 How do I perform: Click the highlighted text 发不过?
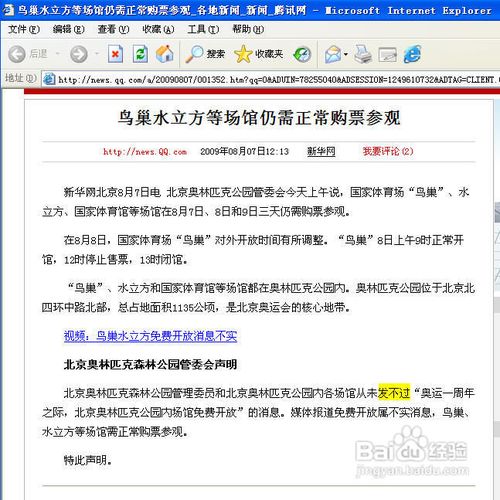coord(394,393)
